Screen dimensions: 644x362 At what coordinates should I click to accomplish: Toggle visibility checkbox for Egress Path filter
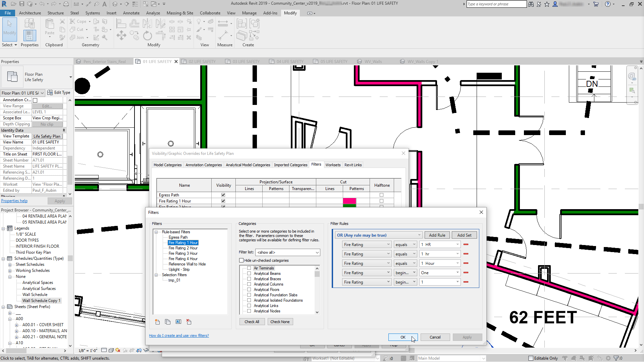[x=223, y=195]
